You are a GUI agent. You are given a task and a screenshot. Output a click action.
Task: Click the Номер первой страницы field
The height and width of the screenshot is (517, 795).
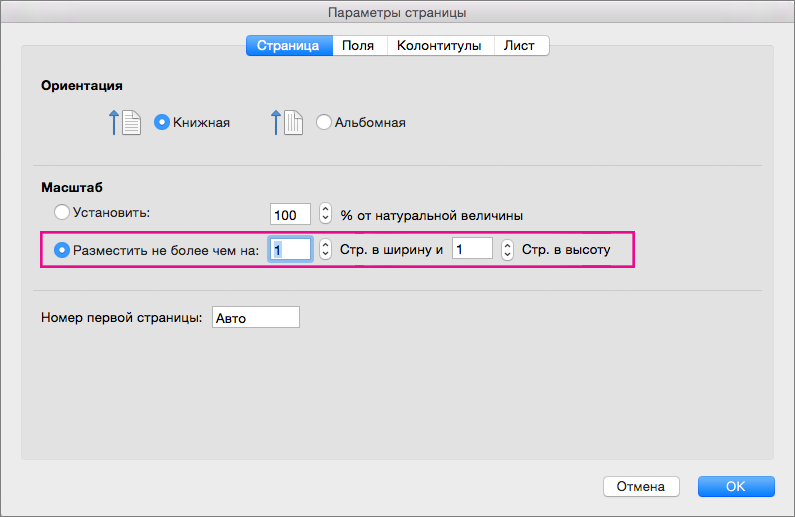pyautogui.click(x=255, y=318)
